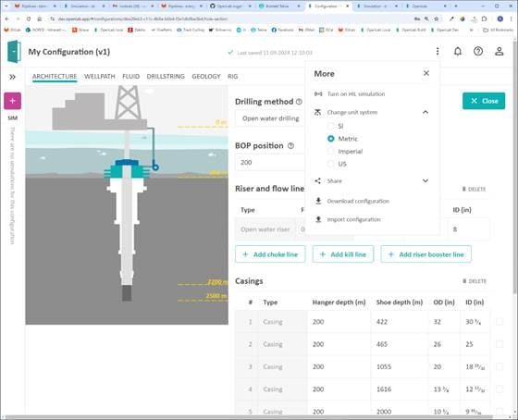Open the browser new tab plus button

coord(455,6)
